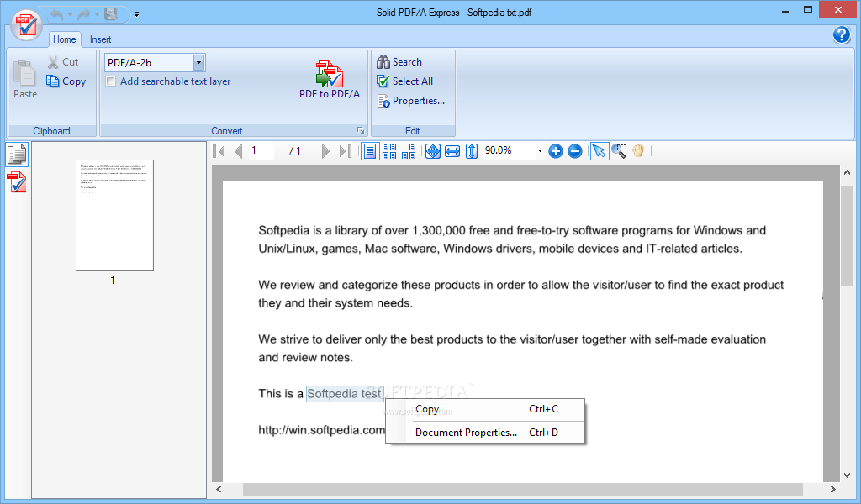Screen dimensions: 861x504
Task: Minimize the Solid PDF/A Express window
Action: pos(785,10)
